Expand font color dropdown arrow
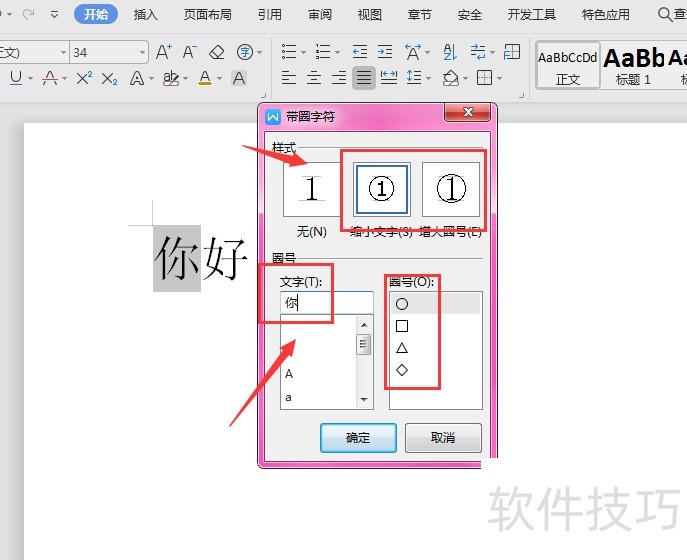The image size is (687, 560). [219, 79]
